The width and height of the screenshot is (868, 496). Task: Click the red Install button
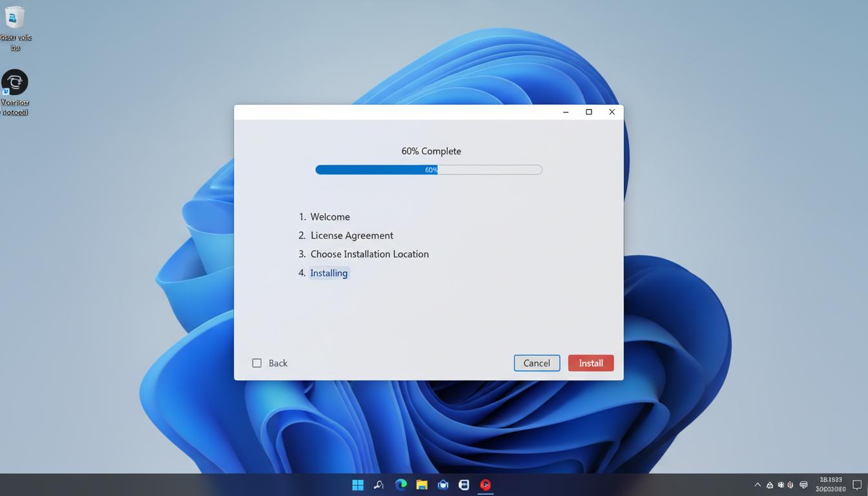point(590,363)
